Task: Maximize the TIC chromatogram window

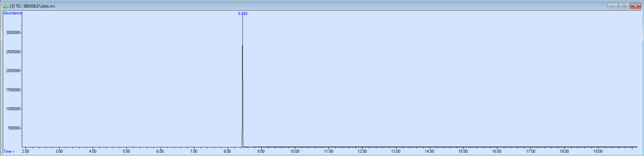Action: point(624,6)
